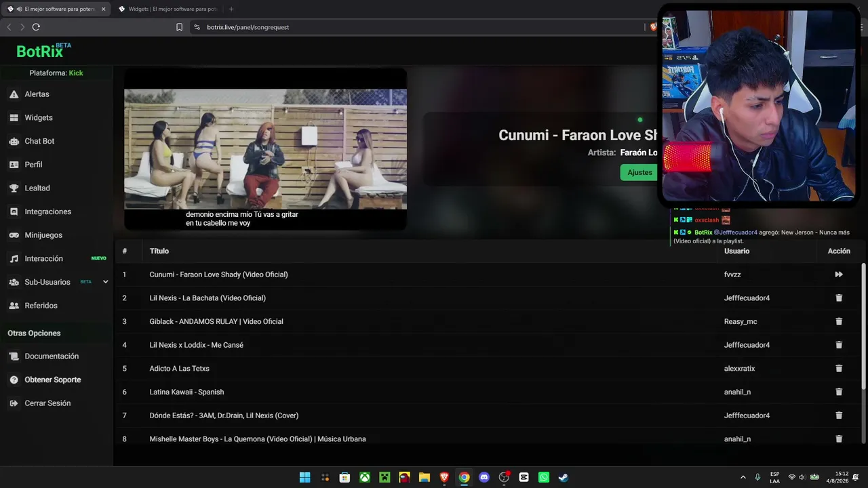868x488 pixels.
Task: Open Steam from the taskbar
Action: click(x=564, y=477)
